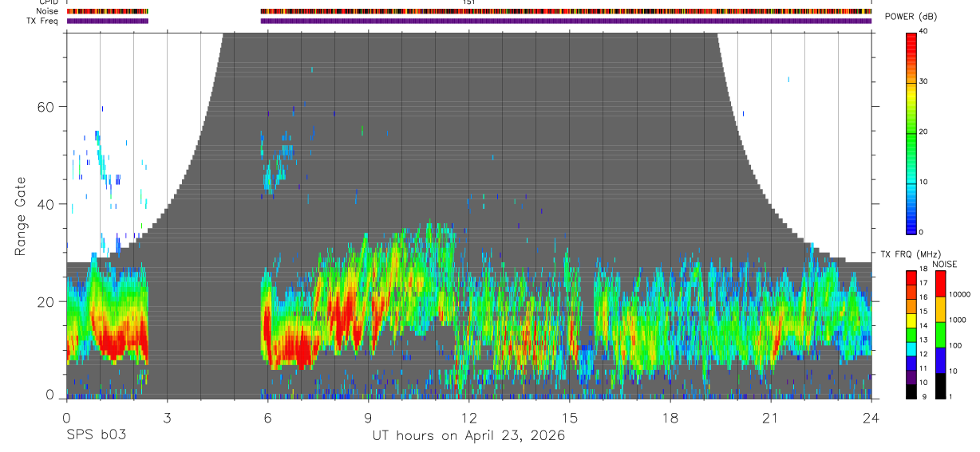This screenshot has width=980, height=452.
Task: Click the 40 label on power scale
Action: [923, 32]
